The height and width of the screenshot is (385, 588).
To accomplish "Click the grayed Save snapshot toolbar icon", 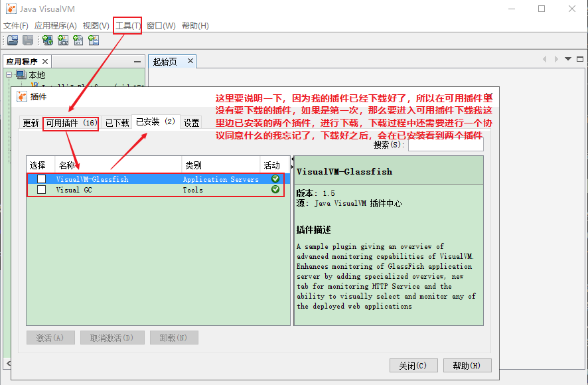I will coord(28,40).
